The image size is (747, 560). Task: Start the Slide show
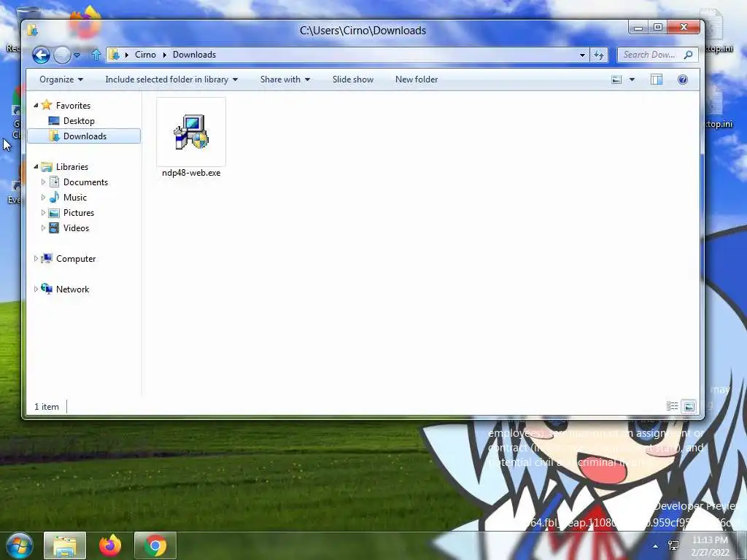click(x=353, y=79)
